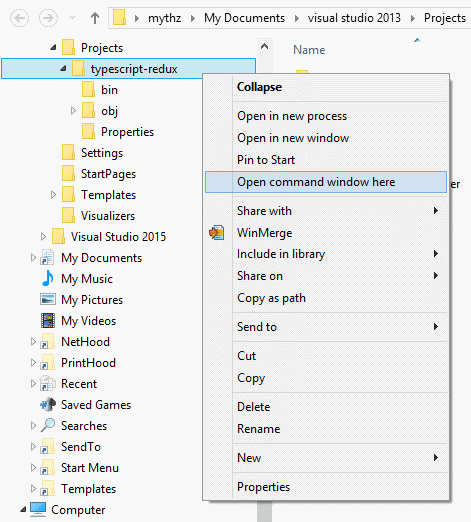The width and height of the screenshot is (471, 522).
Task: Open the recent locations dropdown arrow
Action: click(72, 18)
